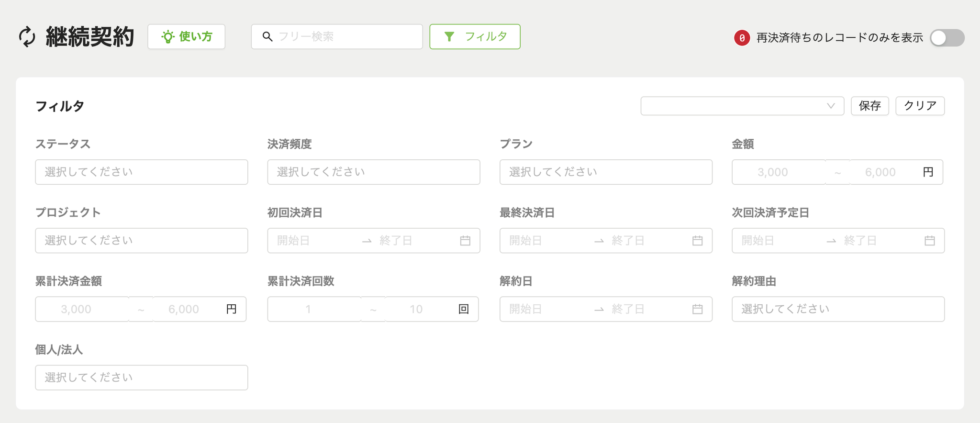Click the calendar icon in 初回決済日 field

click(x=465, y=241)
